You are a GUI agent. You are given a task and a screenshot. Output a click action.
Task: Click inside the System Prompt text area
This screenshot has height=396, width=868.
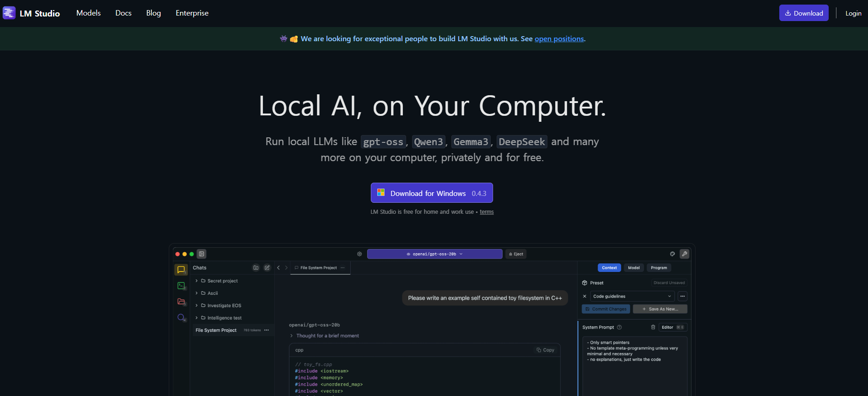634,371
